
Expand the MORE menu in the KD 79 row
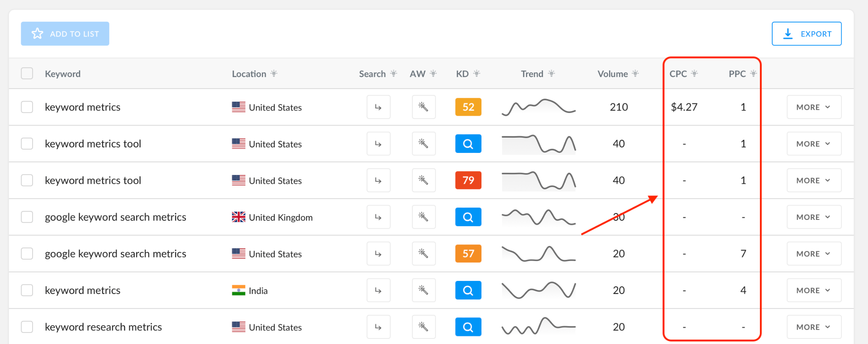814,180
